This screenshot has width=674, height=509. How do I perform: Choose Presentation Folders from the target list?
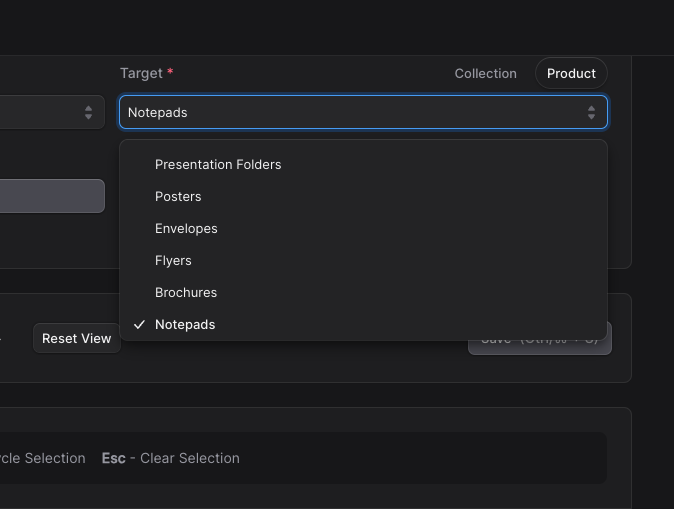[x=363, y=165]
